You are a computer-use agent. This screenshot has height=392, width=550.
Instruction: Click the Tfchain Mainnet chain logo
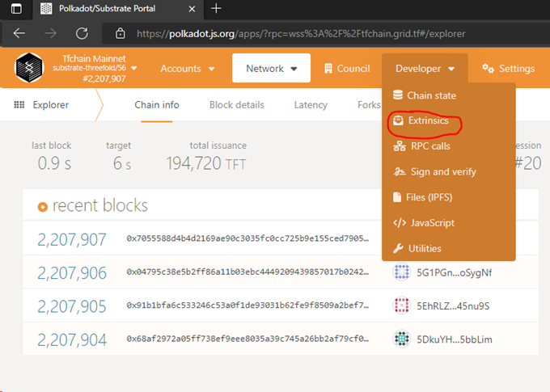tap(29, 67)
